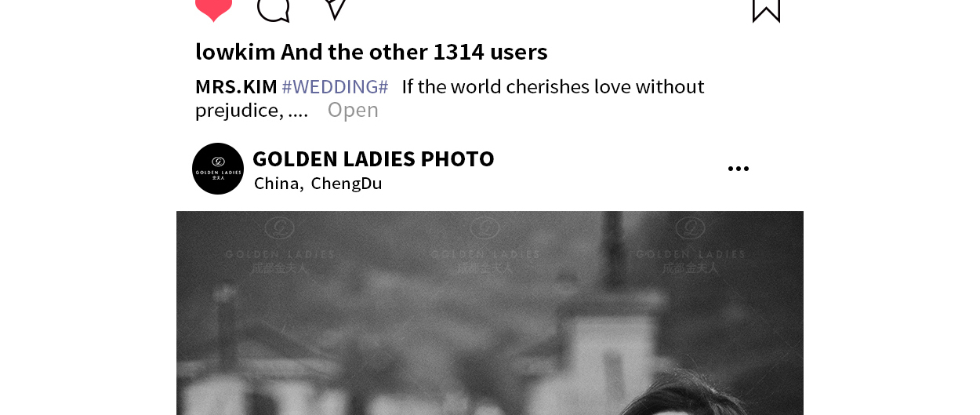Click the left Golden Ladies watermark on photo
The height and width of the screenshot is (415, 980).
pyautogui.click(x=280, y=246)
